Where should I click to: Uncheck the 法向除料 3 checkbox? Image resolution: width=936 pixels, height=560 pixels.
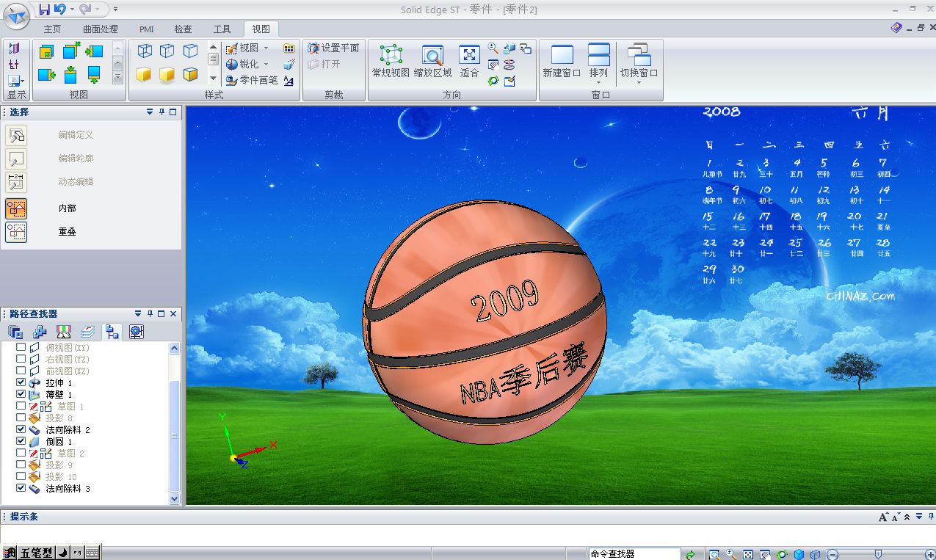pyautogui.click(x=21, y=489)
